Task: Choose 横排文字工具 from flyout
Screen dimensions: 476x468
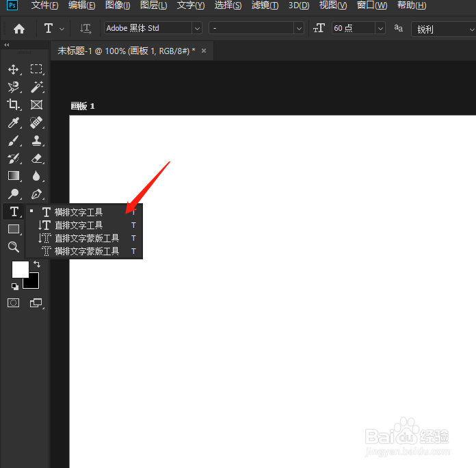Action: point(84,212)
